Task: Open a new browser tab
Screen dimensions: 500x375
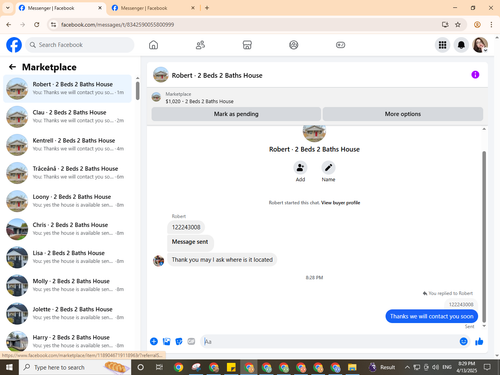Action: 207,8
